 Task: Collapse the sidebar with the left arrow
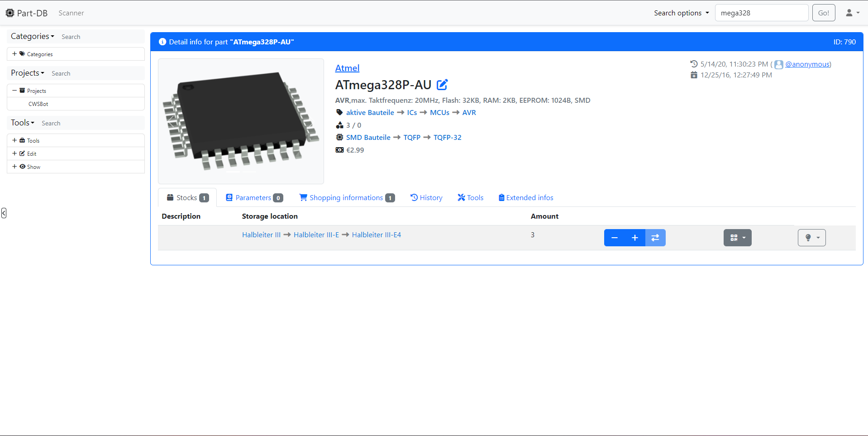pyautogui.click(x=4, y=213)
